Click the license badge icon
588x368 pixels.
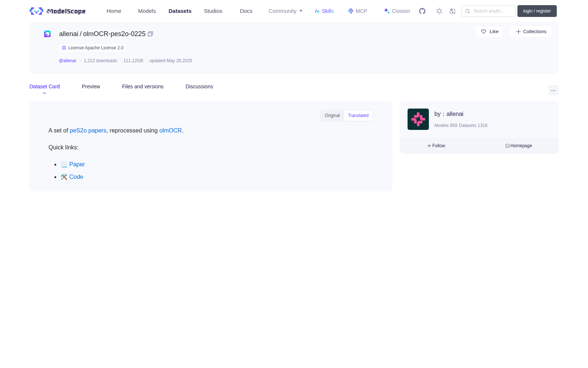tap(64, 48)
